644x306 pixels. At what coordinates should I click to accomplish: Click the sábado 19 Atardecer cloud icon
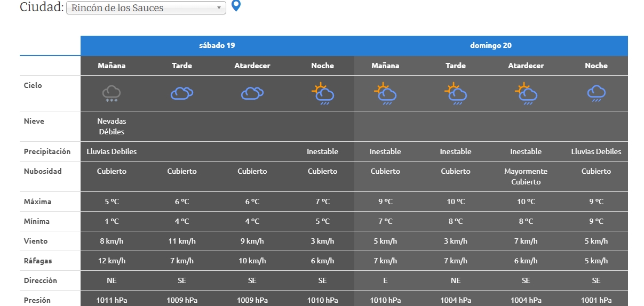coord(252,93)
